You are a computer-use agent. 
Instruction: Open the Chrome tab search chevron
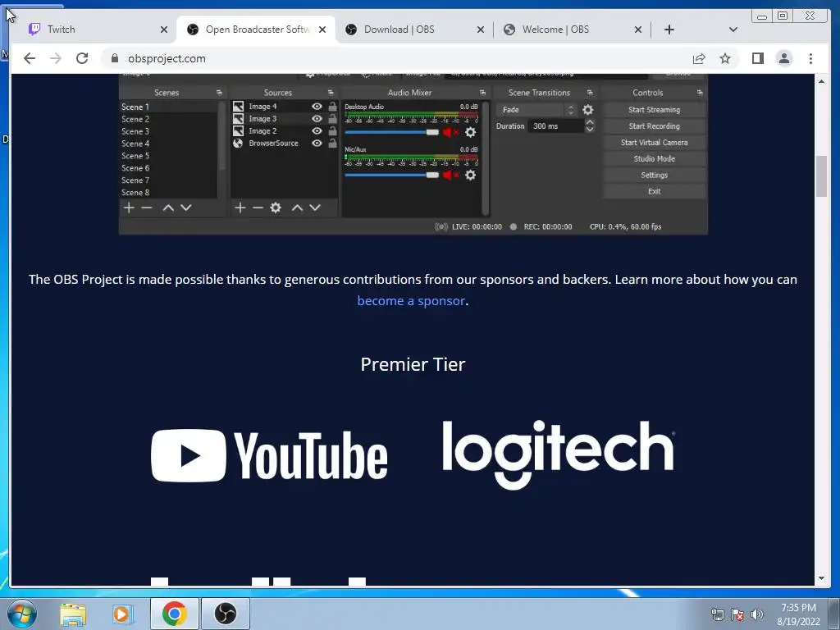733,30
